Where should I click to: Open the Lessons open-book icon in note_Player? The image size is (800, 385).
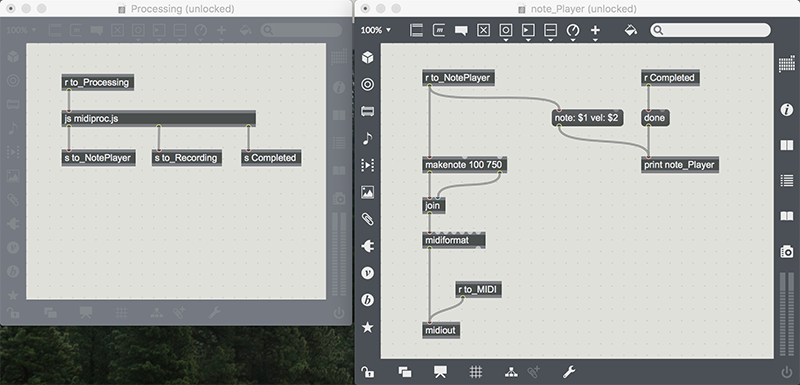pyautogui.click(x=787, y=216)
